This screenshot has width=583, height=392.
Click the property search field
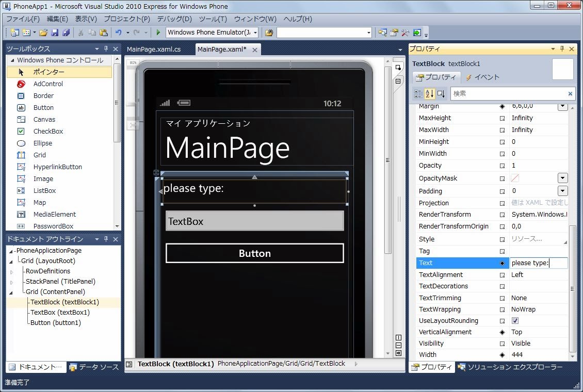coord(508,93)
